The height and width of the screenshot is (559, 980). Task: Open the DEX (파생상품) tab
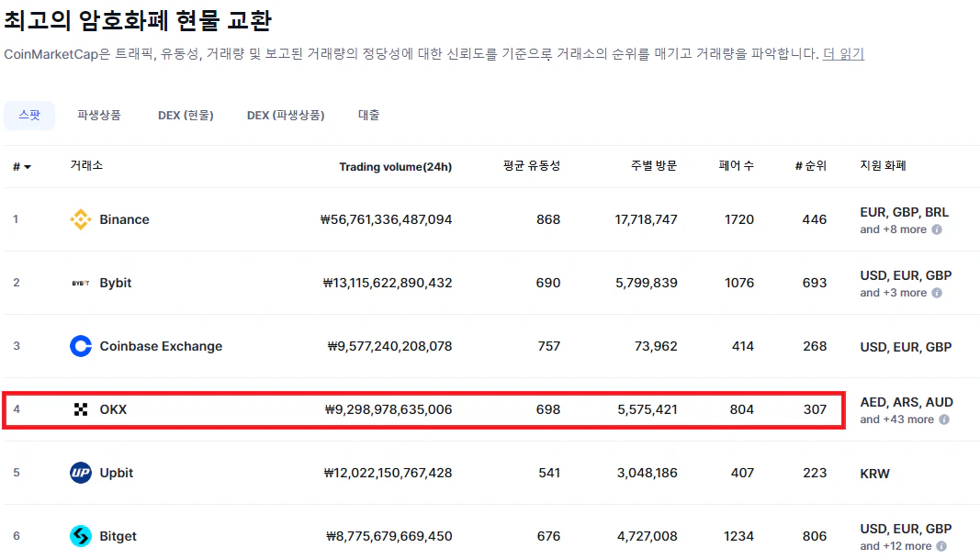coord(286,115)
